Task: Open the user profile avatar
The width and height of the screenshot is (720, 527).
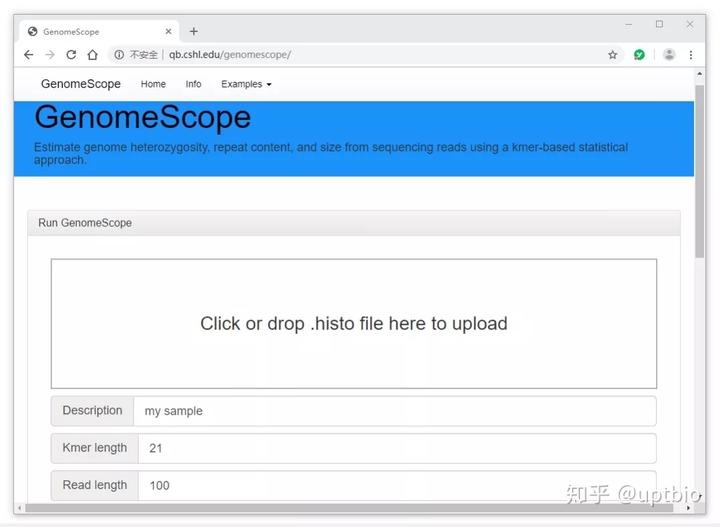Action: pyautogui.click(x=669, y=55)
